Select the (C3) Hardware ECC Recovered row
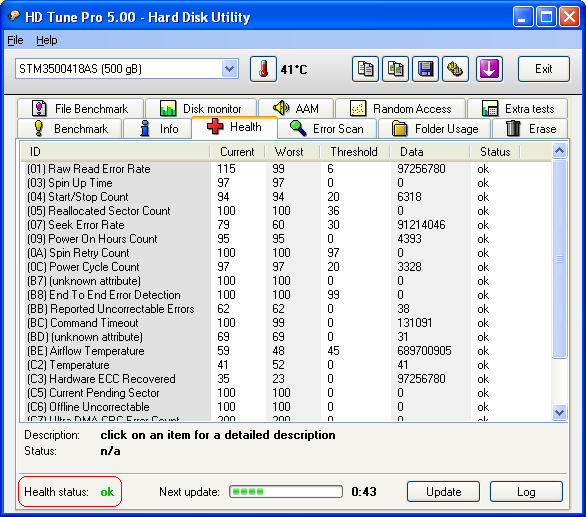 pyautogui.click(x=286, y=379)
